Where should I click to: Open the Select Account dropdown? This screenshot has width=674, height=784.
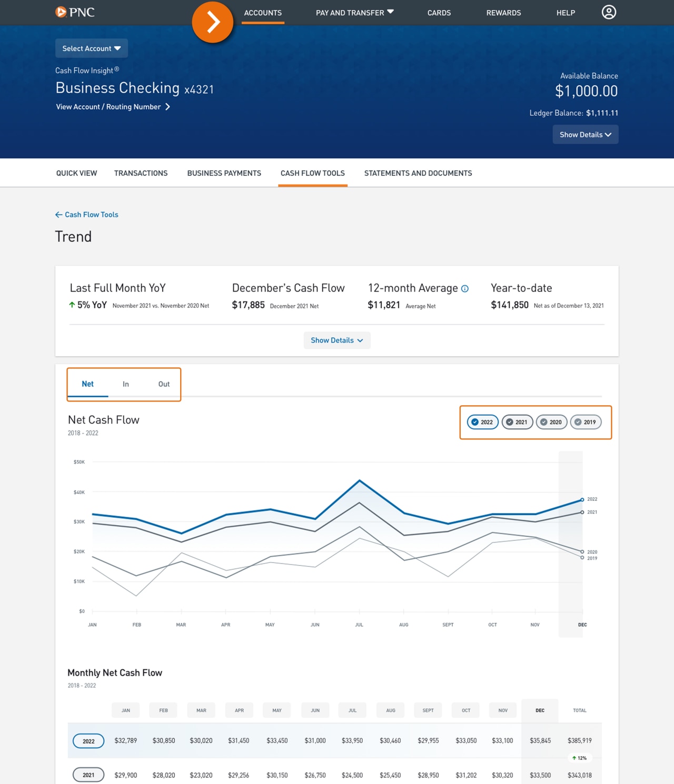point(91,48)
